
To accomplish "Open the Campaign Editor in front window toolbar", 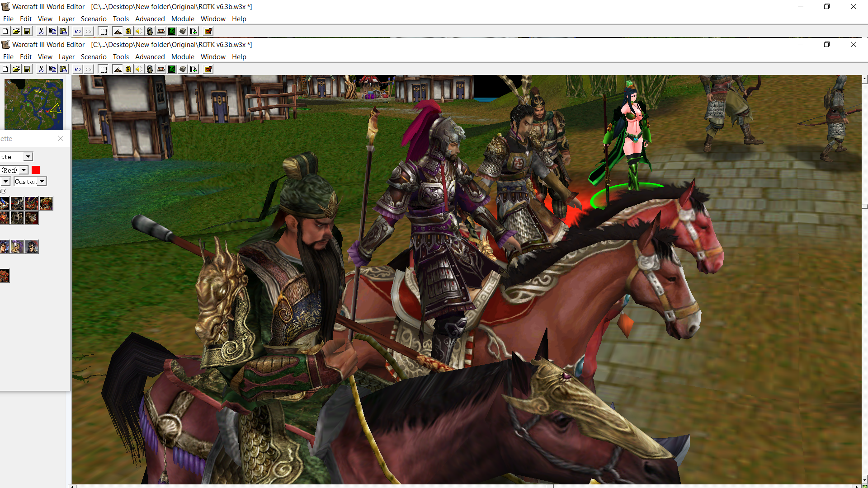I will tap(161, 69).
